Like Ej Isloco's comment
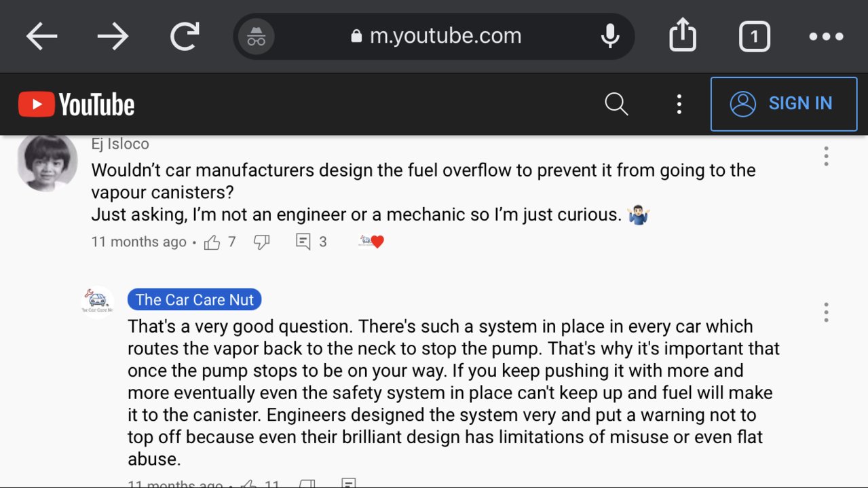 click(212, 242)
